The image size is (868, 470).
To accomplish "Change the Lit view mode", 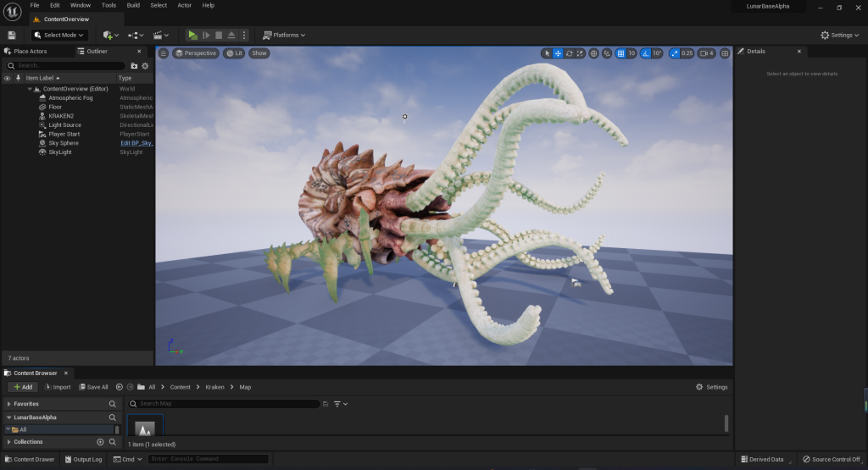I will click(234, 53).
